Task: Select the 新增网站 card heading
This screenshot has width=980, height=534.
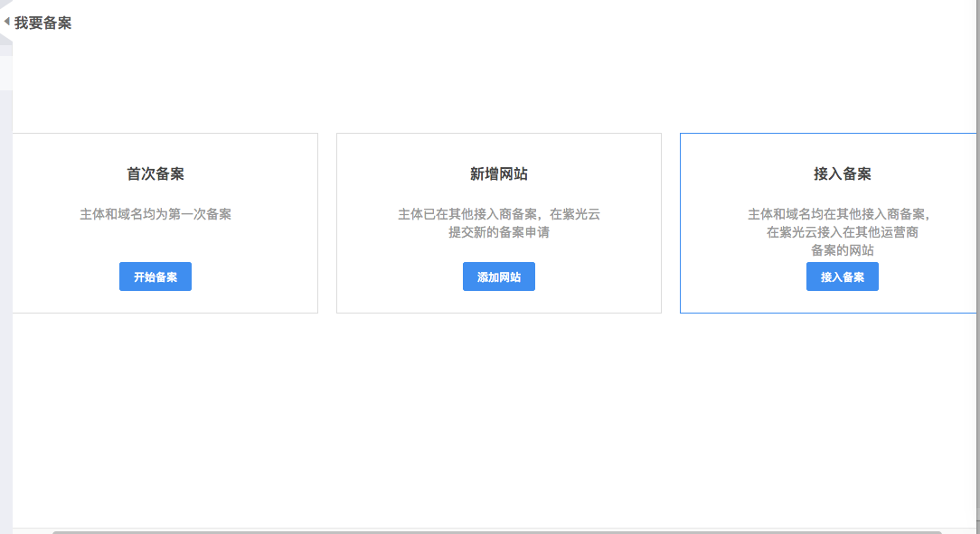Action: tap(499, 174)
